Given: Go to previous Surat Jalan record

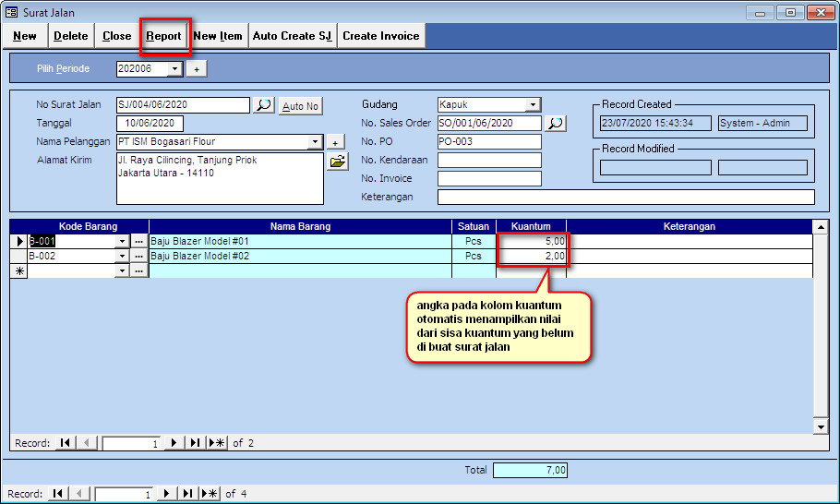Looking at the screenshot, I should tap(79, 493).
